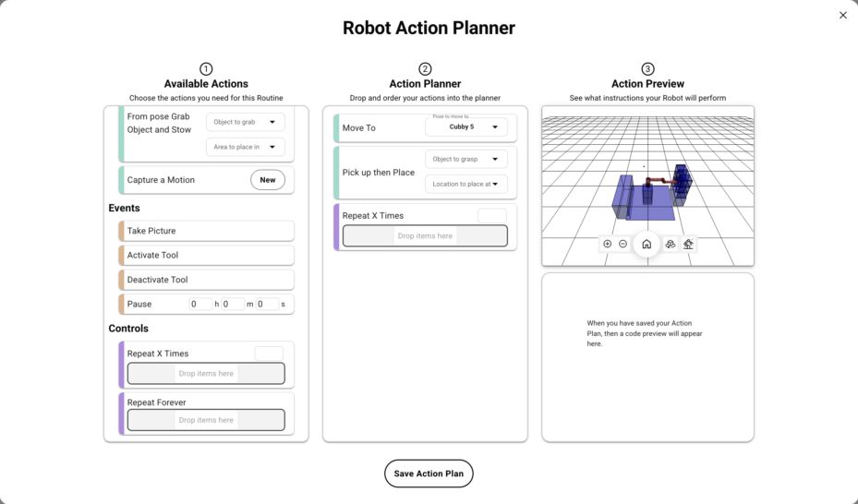Click the rightmost preview toolbar icon
Screen dimensions: 858x504
pos(689,244)
